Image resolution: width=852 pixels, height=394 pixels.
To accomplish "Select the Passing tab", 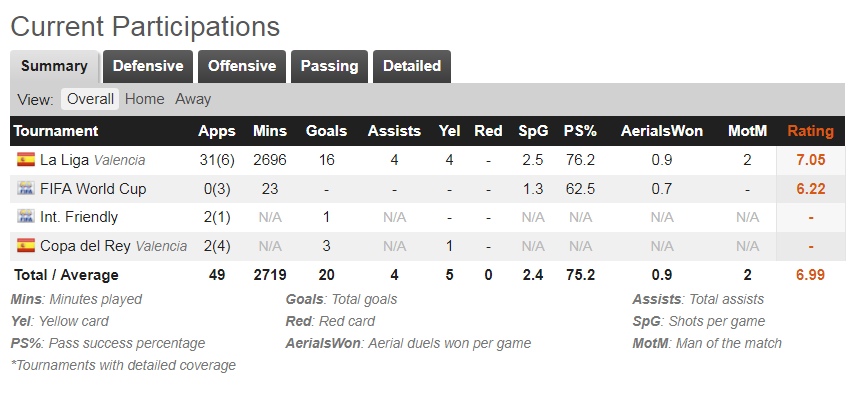I will pyautogui.click(x=329, y=66).
